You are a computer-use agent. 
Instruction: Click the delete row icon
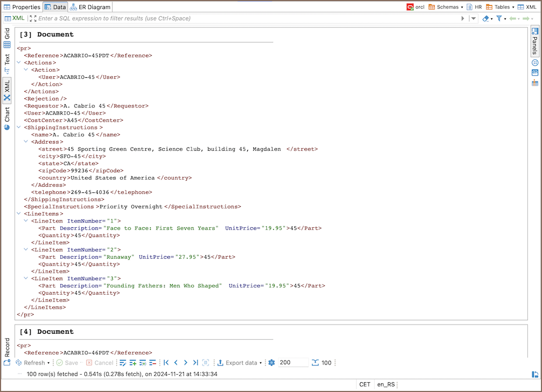click(x=153, y=363)
